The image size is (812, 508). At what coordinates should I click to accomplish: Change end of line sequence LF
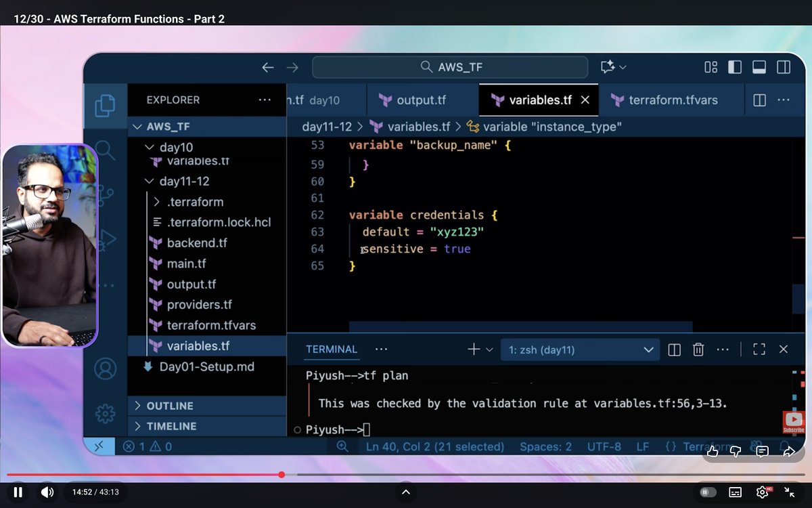[x=643, y=446]
